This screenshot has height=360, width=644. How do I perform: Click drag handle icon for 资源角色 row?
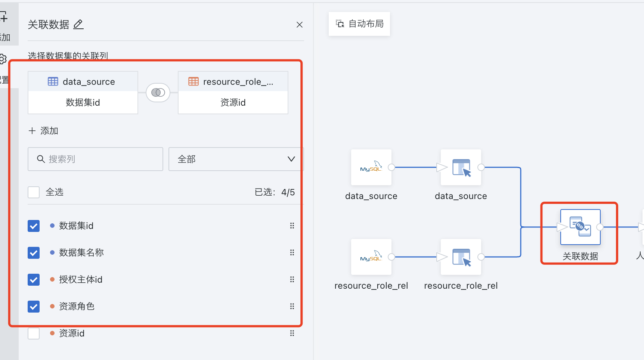click(x=292, y=306)
